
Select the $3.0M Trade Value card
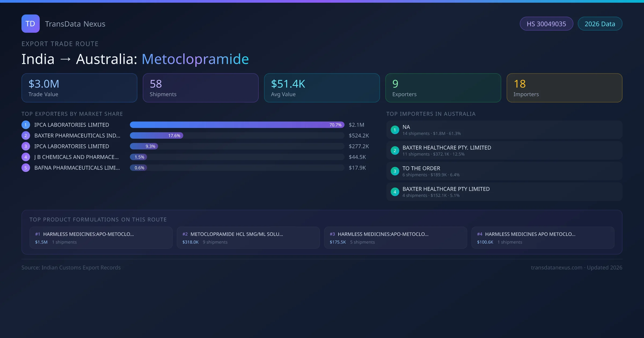click(x=79, y=88)
